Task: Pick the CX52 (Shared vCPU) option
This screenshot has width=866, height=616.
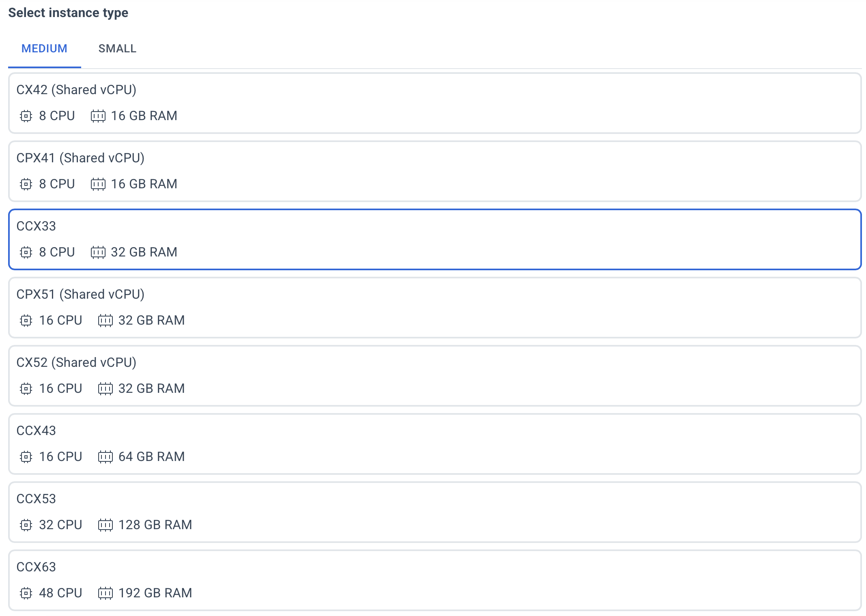Action: click(x=435, y=376)
